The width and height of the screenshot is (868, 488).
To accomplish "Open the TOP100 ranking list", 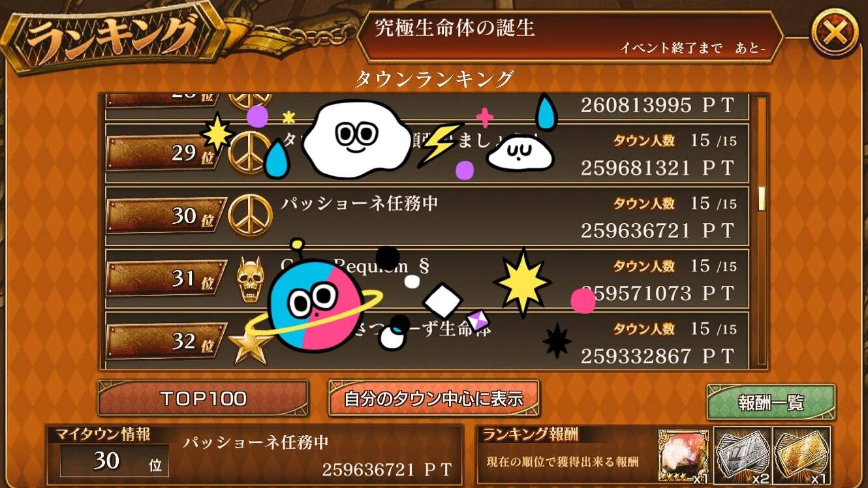I will (x=203, y=399).
